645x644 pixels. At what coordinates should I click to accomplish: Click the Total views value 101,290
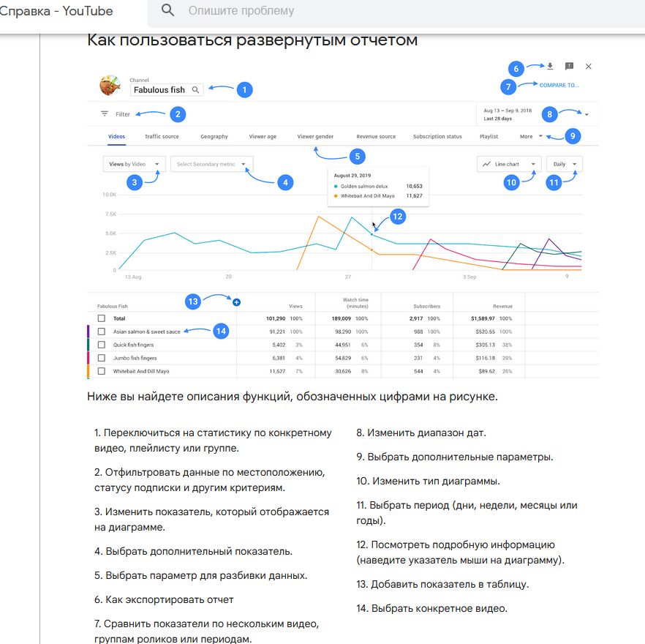276,318
